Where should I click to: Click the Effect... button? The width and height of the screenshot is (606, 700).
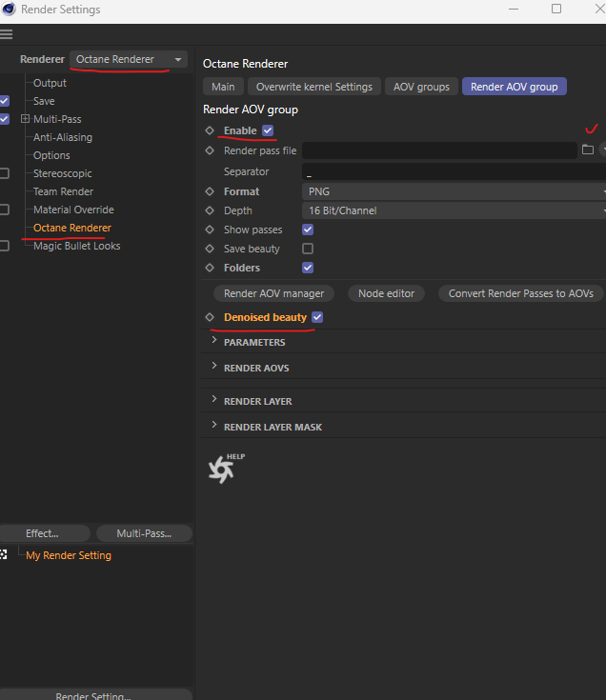coord(45,533)
